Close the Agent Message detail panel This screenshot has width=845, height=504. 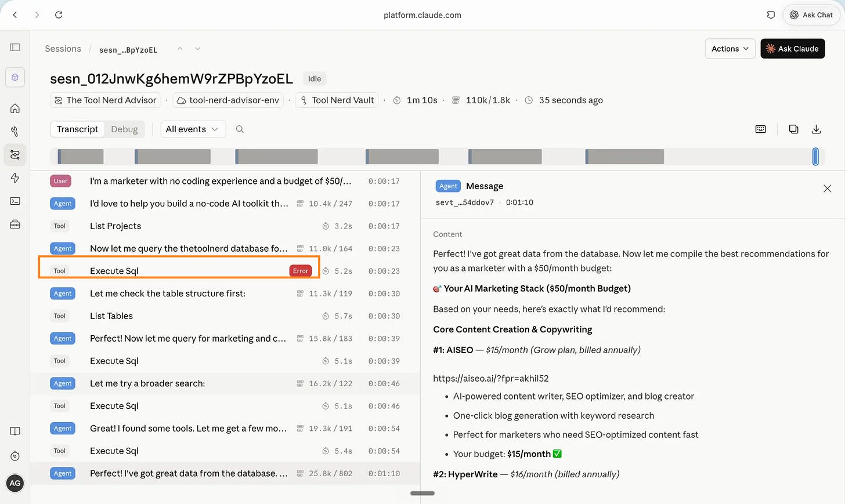[x=828, y=188]
